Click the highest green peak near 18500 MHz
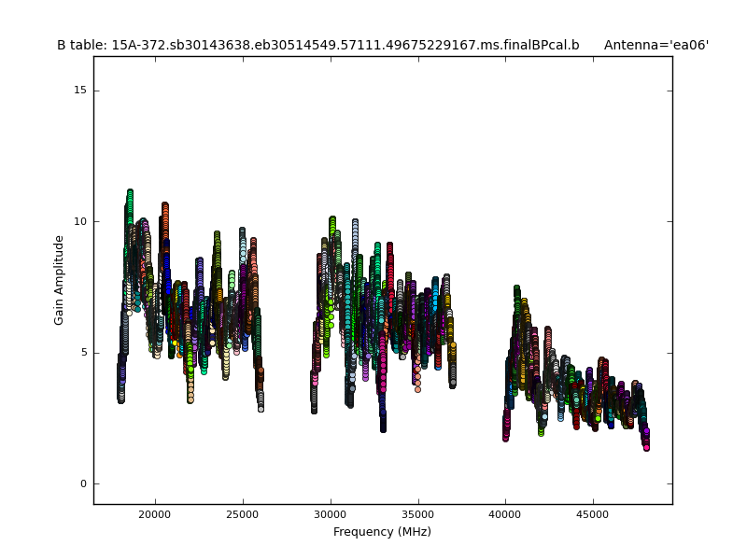 pyautogui.click(x=130, y=193)
